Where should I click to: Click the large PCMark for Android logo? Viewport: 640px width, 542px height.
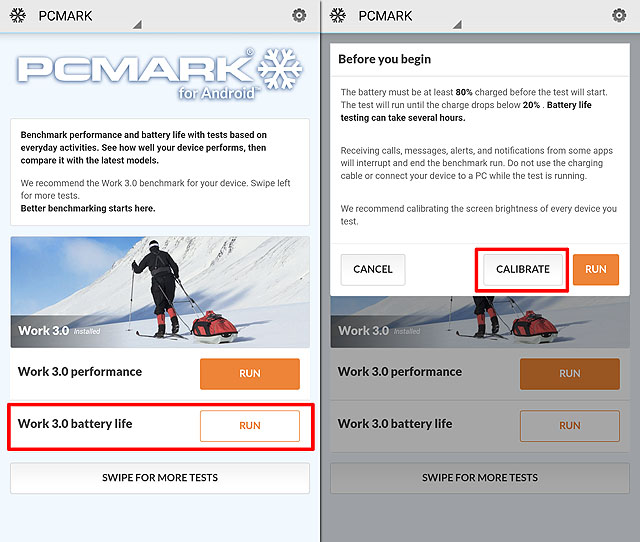160,74
